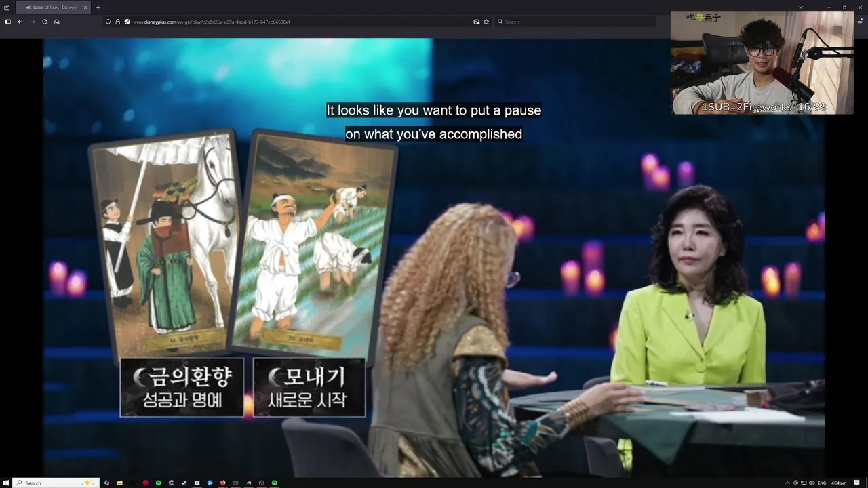Click the ENG language indicator
The image size is (868, 488).
822,483
